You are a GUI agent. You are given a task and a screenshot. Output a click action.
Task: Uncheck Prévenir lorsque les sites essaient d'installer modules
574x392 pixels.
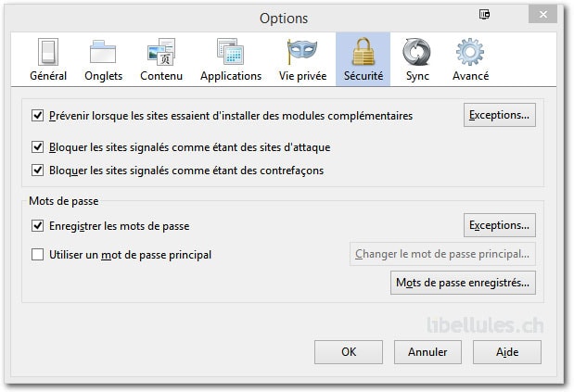[37, 116]
